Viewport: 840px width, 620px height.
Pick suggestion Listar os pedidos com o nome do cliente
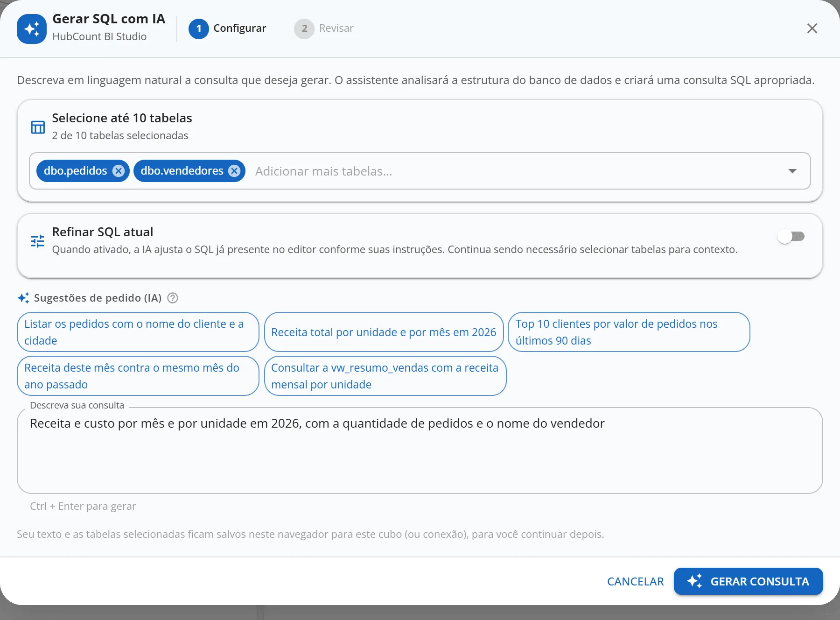pyautogui.click(x=138, y=332)
